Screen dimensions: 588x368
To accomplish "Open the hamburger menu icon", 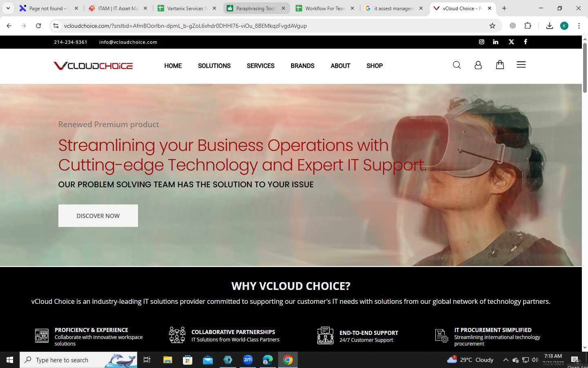I will point(521,65).
